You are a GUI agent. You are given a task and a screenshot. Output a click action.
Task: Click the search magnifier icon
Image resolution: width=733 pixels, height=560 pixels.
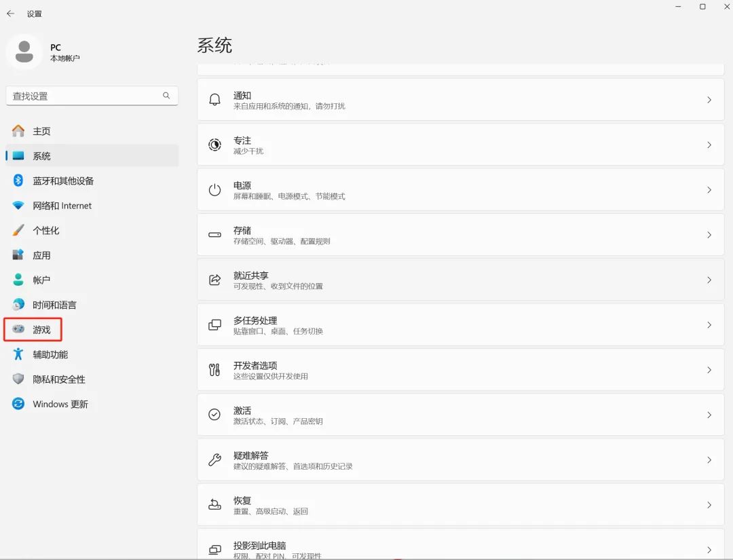pyautogui.click(x=166, y=95)
